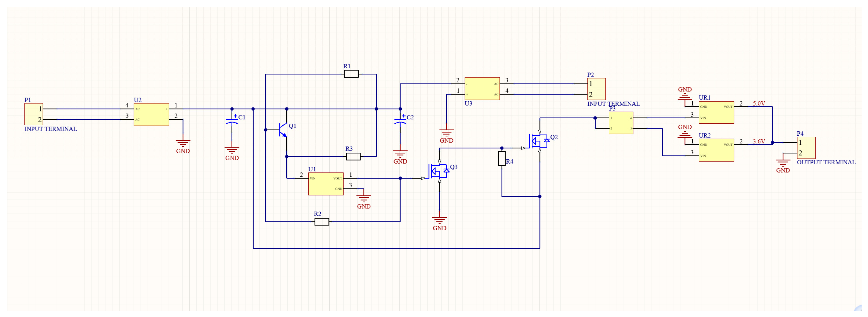Select the UR1 voltage regulator block
The width and height of the screenshot is (868, 317).
(716, 112)
